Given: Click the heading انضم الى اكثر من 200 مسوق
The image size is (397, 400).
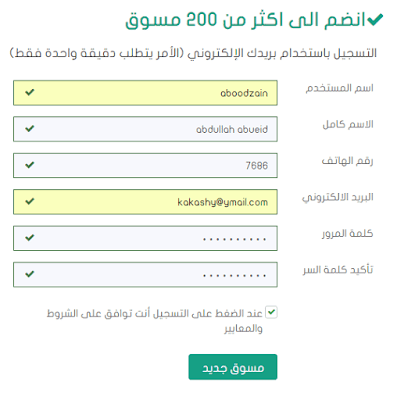Looking at the screenshot, I should pyautogui.click(x=245, y=20).
